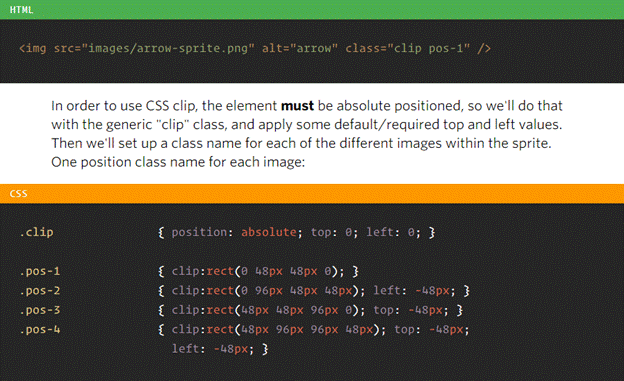Viewport: 624px width, 381px height.
Task: Click the bold word "must" in the paragraph
Action: click(x=297, y=106)
